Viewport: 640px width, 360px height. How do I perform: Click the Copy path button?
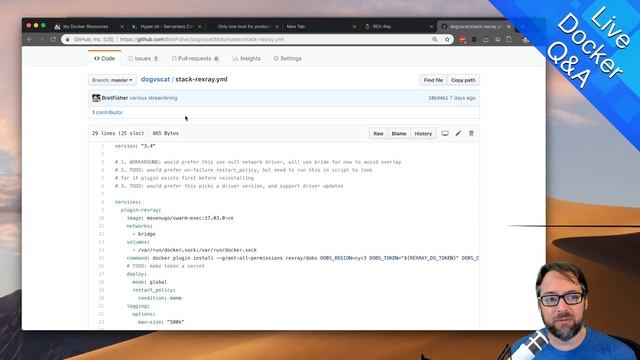pos(463,80)
